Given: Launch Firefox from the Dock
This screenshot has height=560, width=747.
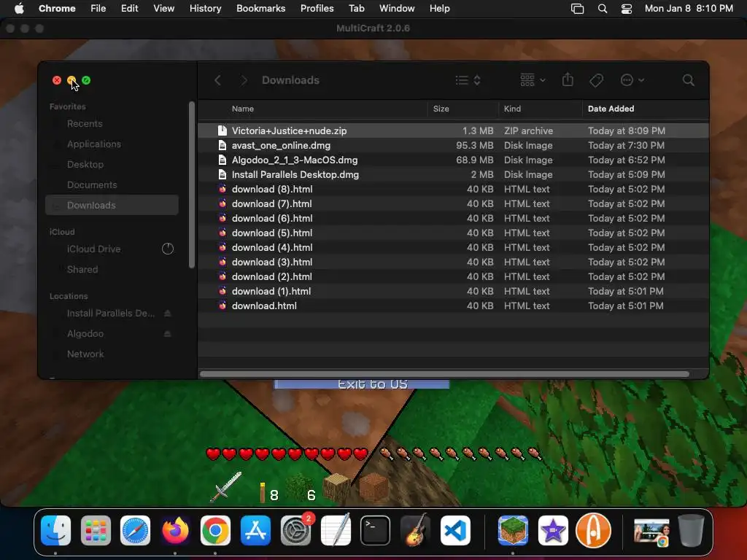Looking at the screenshot, I should pos(175,530).
